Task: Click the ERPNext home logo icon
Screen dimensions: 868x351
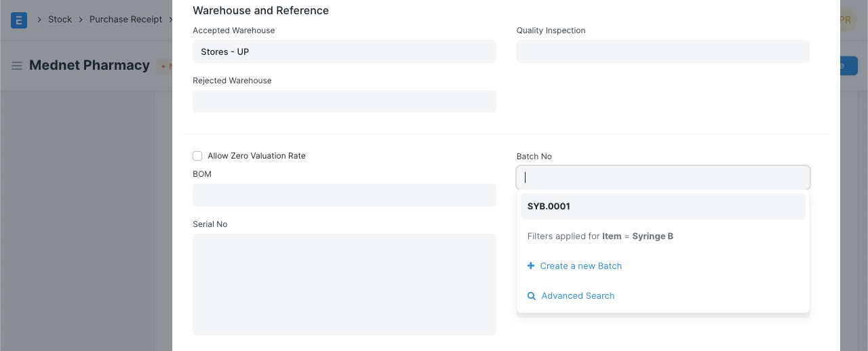Action: [x=19, y=20]
